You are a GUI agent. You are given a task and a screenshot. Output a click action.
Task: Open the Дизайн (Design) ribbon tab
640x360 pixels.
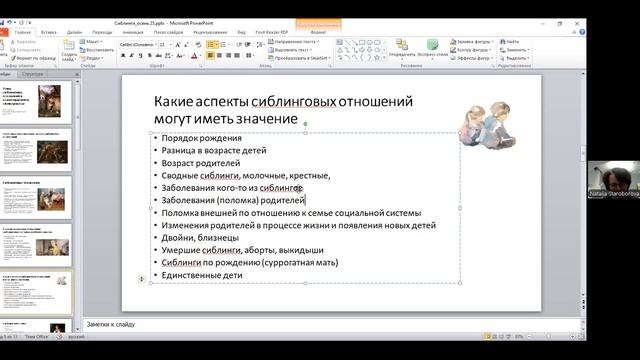74,32
